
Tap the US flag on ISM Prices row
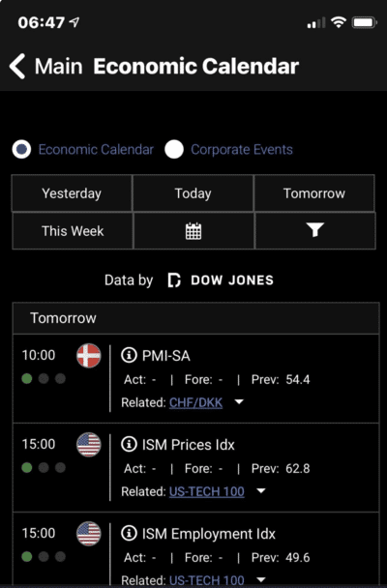tap(89, 445)
